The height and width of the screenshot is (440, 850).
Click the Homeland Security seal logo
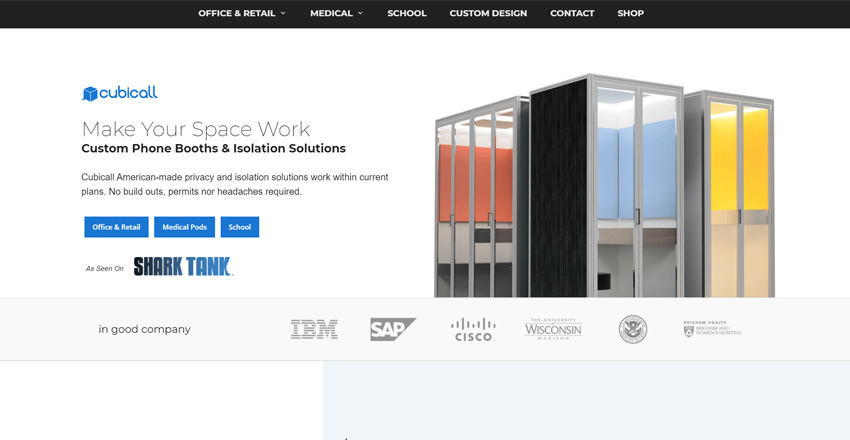[633, 329]
